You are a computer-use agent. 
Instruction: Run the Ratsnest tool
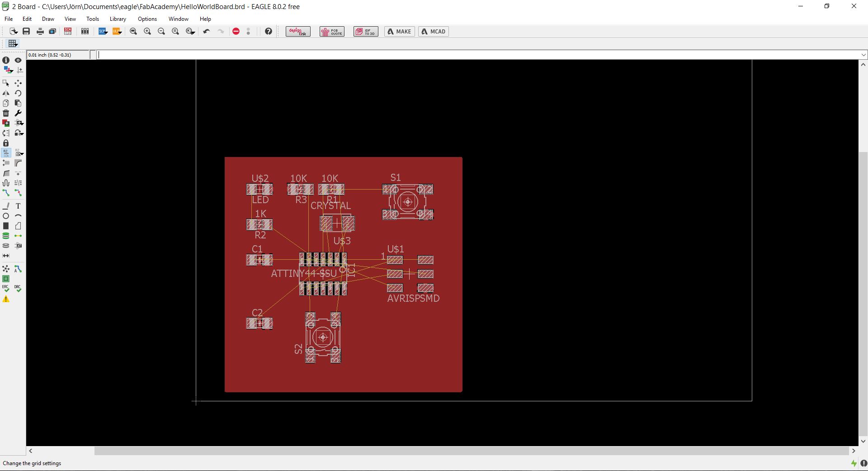click(x=6, y=269)
